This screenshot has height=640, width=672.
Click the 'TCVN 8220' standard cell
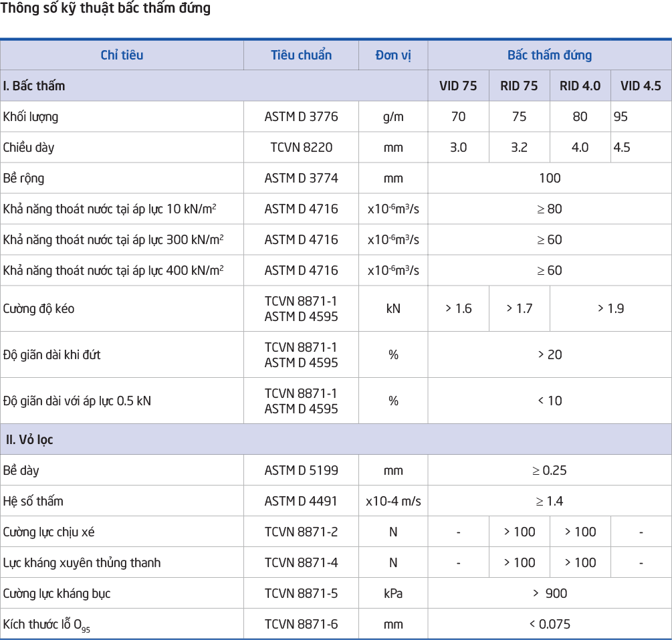pyautogui.click(x=301, y=148)
